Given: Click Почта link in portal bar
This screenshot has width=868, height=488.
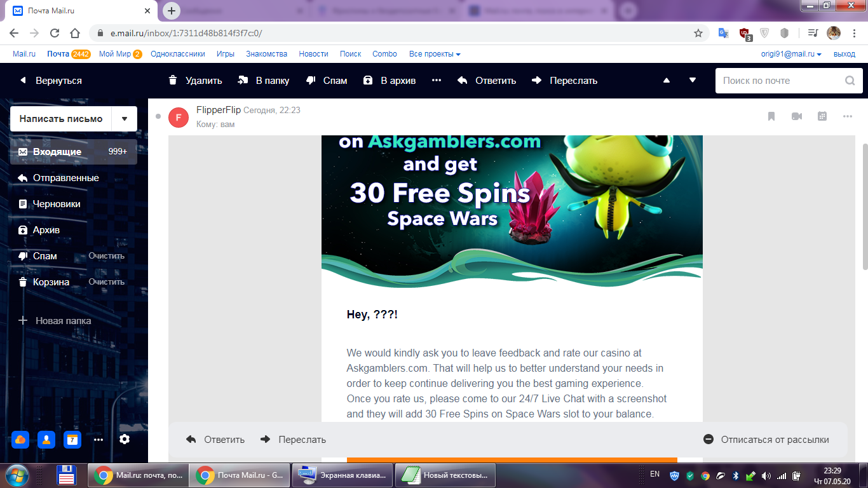Looking at the screenshot, I should 58,54.
